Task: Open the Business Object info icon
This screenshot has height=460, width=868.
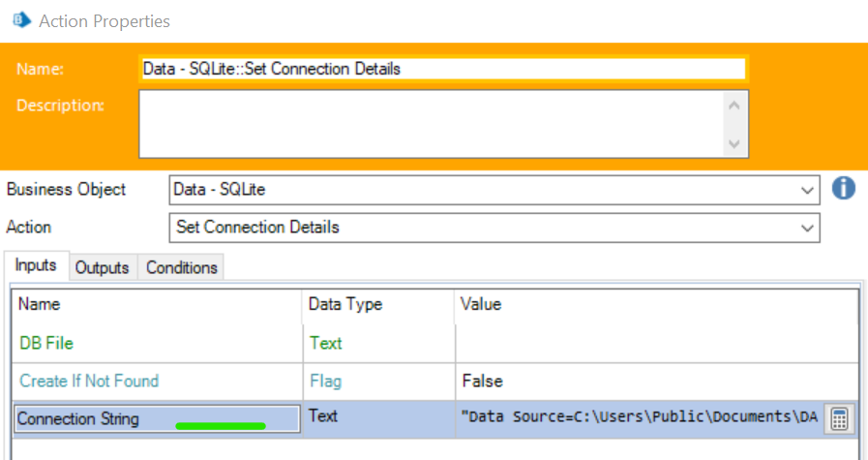Action: 843,189
